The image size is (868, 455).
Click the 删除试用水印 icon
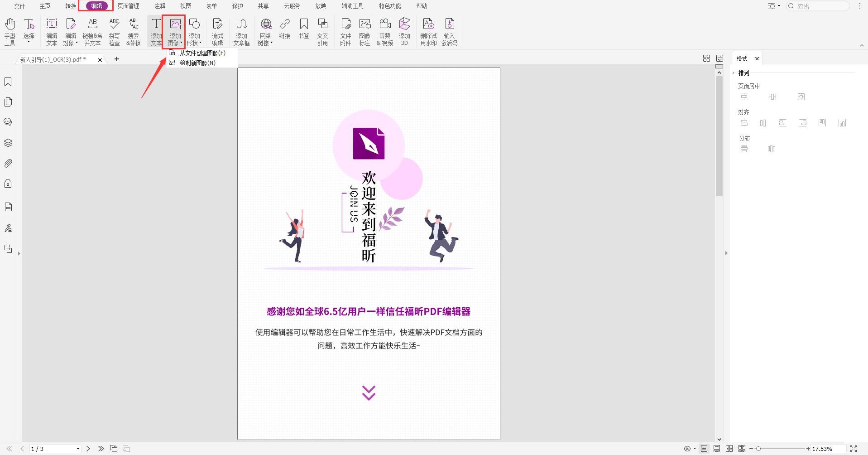(428, 29)
